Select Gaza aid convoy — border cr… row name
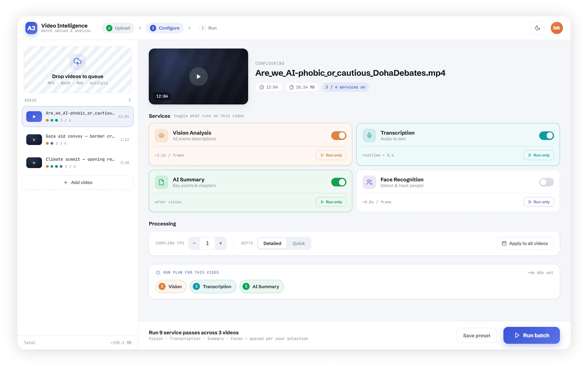The height and width of the screenshot is (368, 588). [x=80, y=136]
